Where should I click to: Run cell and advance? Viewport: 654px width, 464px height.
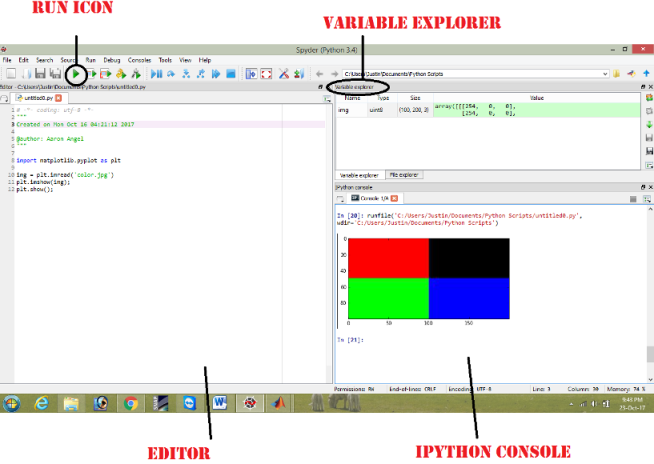click(106, 74)
